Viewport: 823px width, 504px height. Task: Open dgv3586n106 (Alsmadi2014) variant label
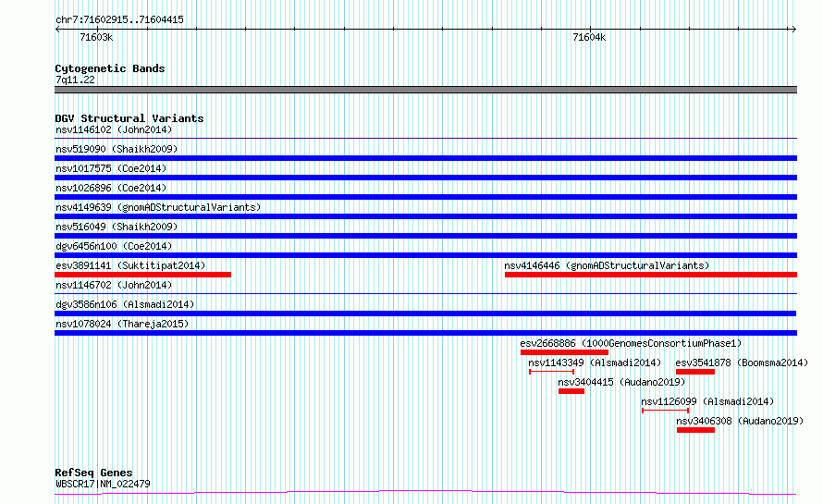(125, 304)
